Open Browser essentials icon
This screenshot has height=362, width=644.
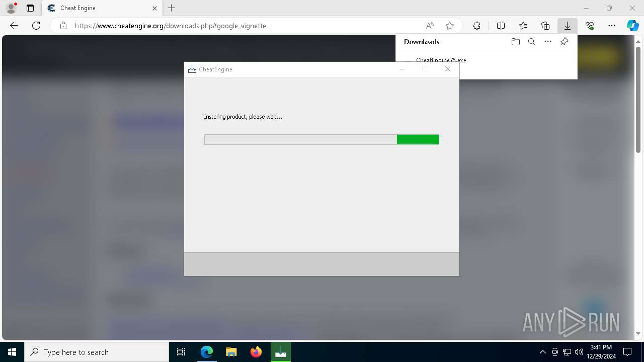click(x=590, y=26)
